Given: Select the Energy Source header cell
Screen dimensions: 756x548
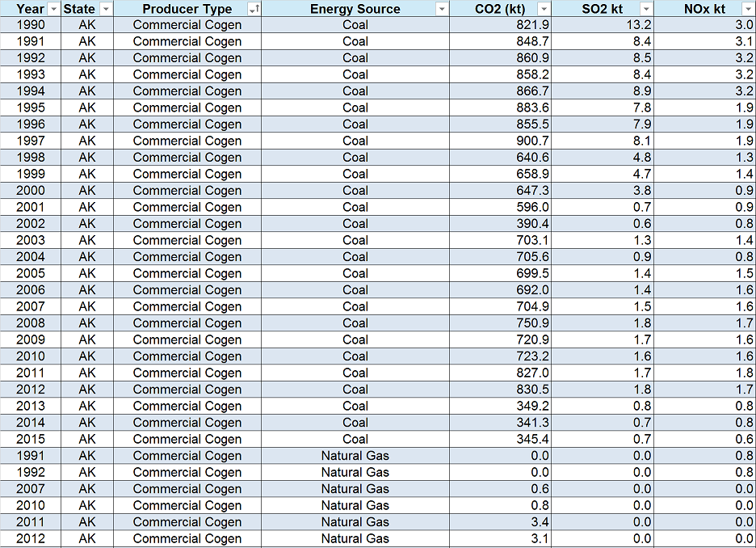Looking at the screenshot, I should pyautogui.click(x=355, y=9).
